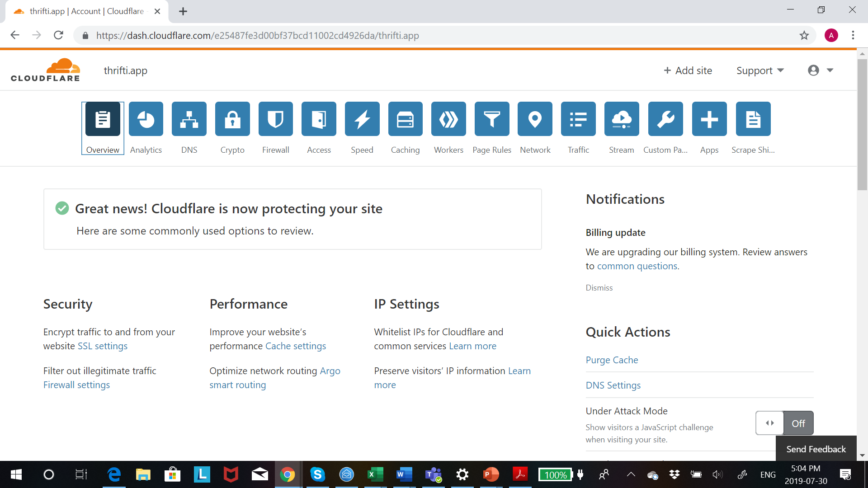The image size is (868, 488).
Task: Open a new browser tab
Action: (183, 11)
